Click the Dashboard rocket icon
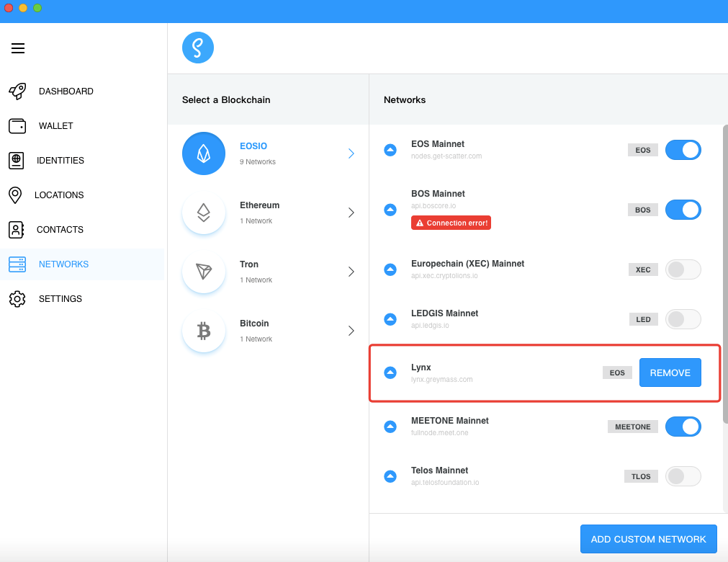This screenshot has width=728, height=562. tap(18, 91)
